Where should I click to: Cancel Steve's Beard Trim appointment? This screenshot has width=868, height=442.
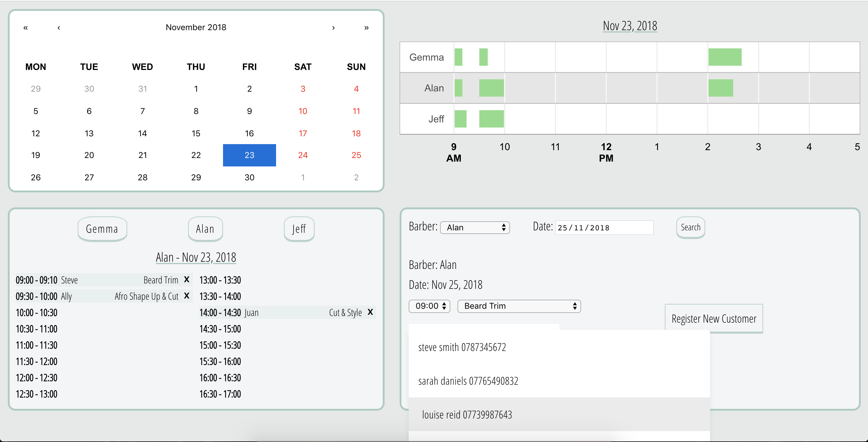(x=187, y=279)
